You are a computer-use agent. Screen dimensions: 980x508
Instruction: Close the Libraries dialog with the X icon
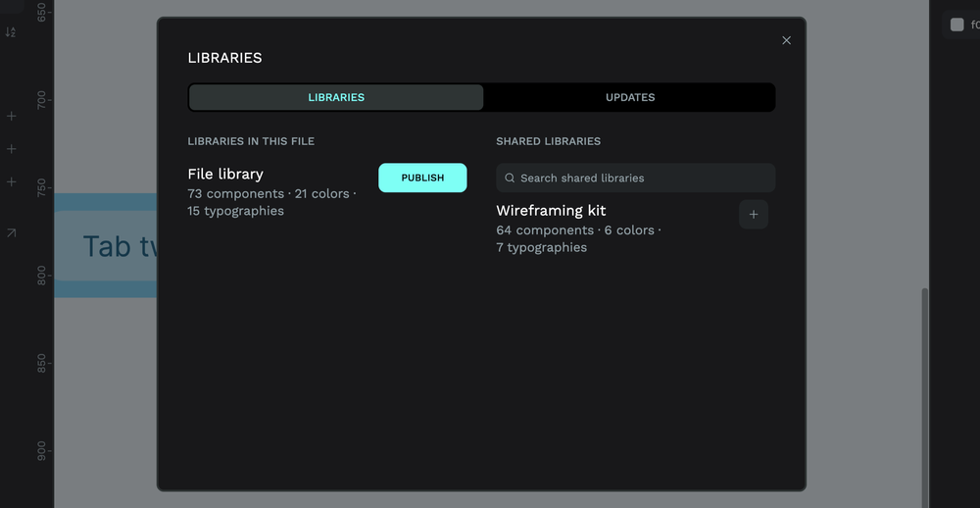786,40
